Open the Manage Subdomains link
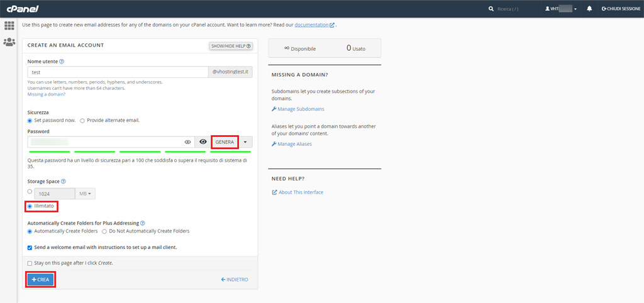This screenshot has height=303, width=644. [x=295, y=109]
